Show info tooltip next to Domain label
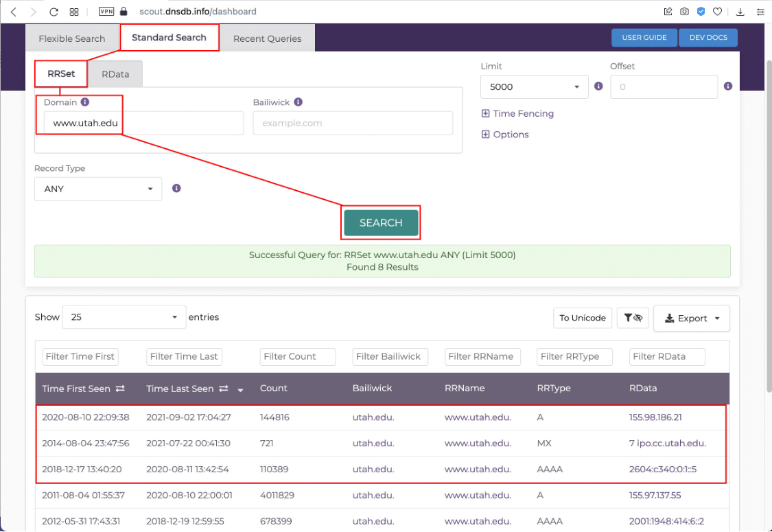 coord(84,102)
